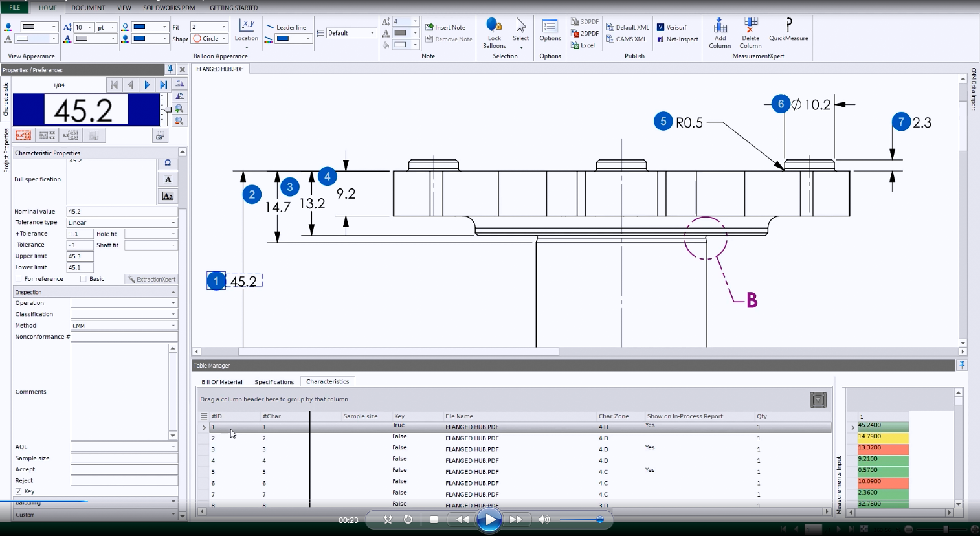Viewport: 980px width, 536px height.
Task: Open the FILE menu
Action: point(14,8)
